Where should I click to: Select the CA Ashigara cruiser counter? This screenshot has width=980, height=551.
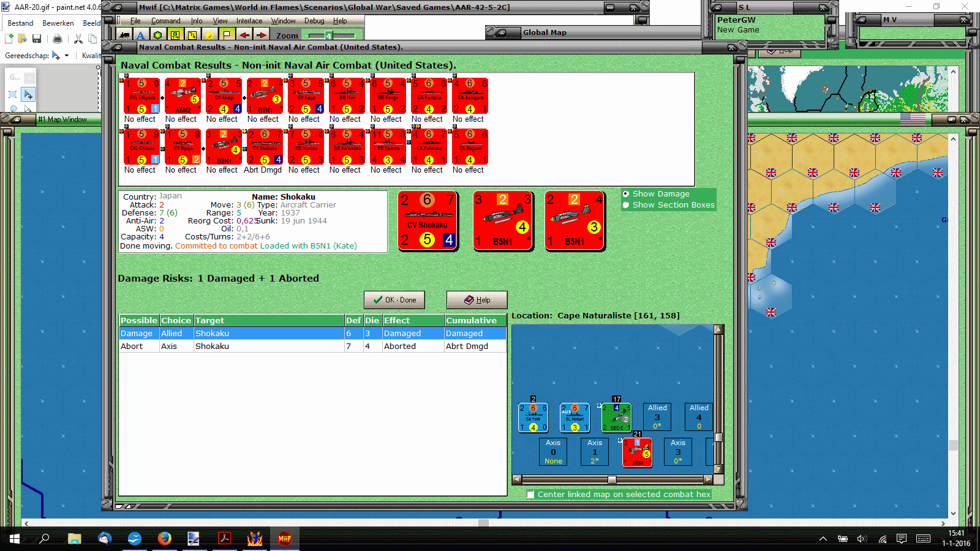(x=470, y=96)
